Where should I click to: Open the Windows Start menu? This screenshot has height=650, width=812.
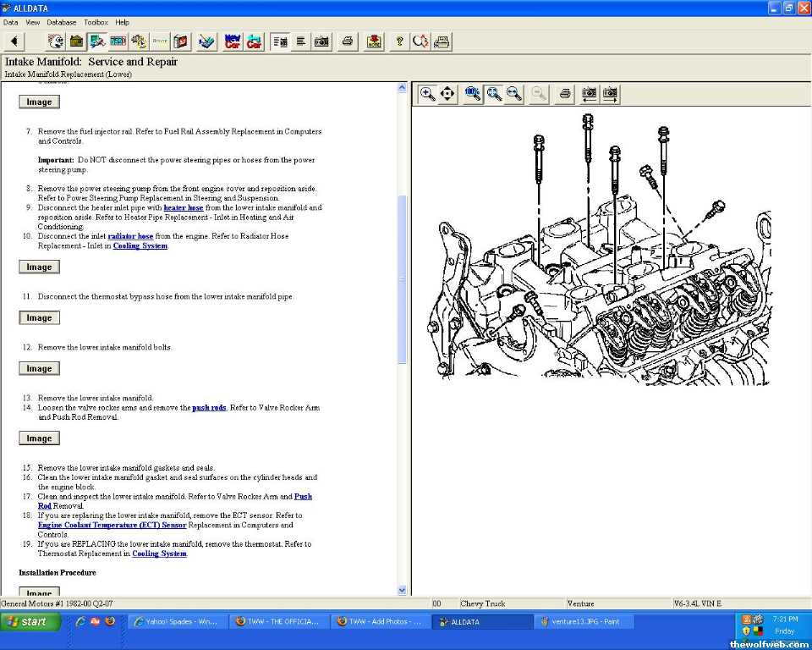(x=31, y=621)
